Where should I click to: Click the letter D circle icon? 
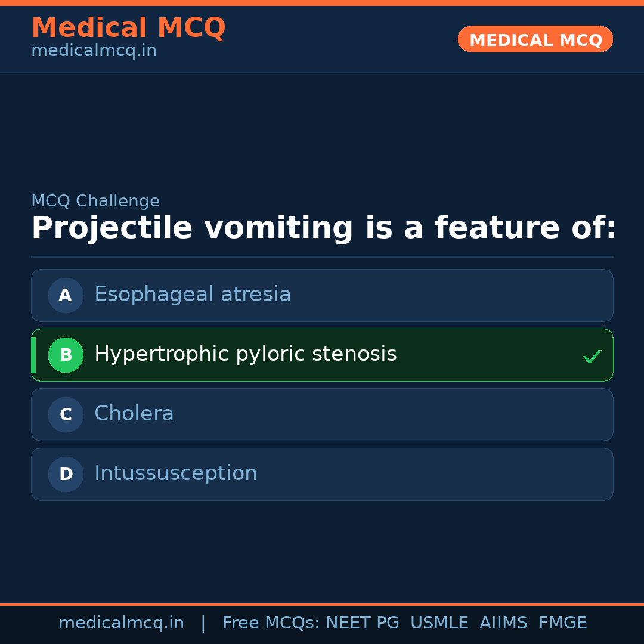pyautogui.click(x=66, y=474)
